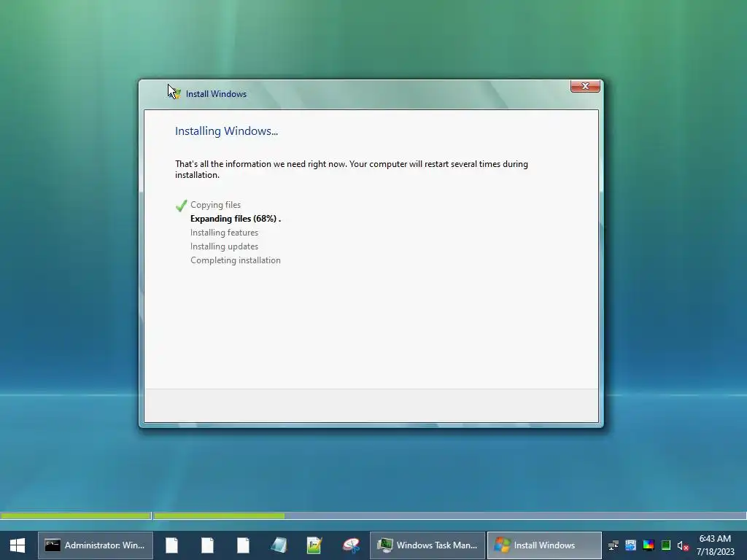This screenshot has width=747, height=560.
Task: Click the muted volume speaker tray icon
Action: tap(683, 545)
